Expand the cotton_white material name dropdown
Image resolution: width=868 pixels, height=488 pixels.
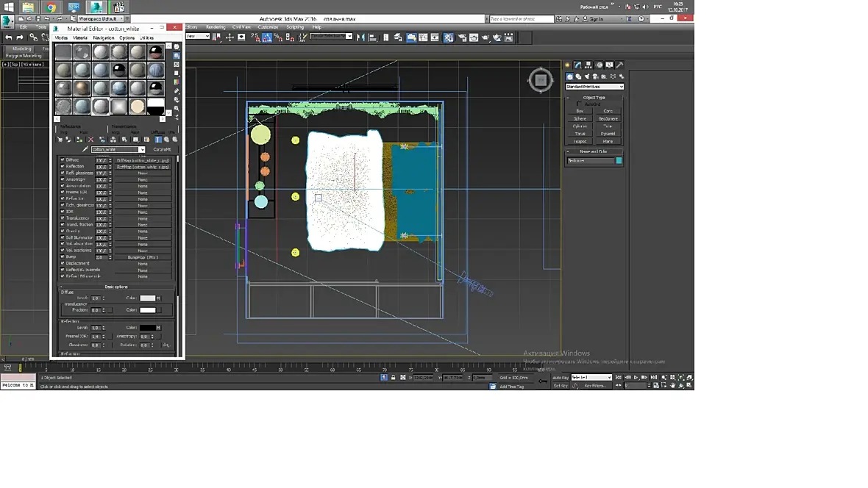(x=142, y=149)
